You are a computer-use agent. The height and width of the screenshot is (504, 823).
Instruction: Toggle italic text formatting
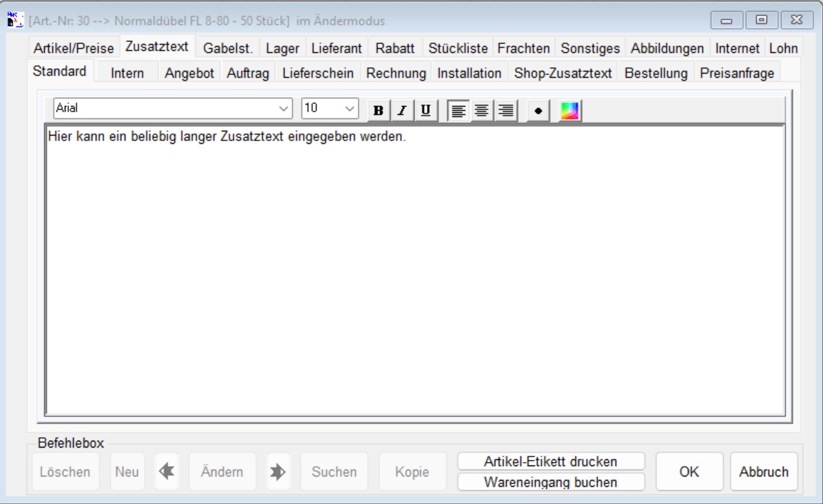coord(401,110)
